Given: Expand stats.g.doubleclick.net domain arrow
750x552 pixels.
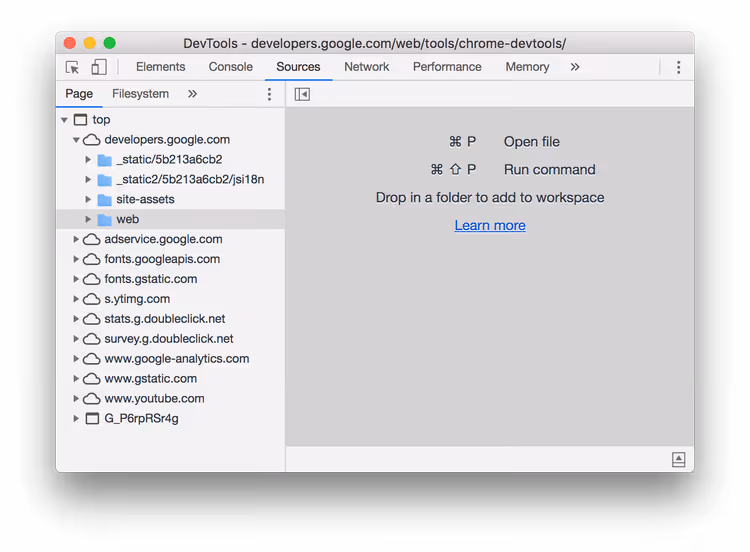Looking at the screenshot, I should point(76,319).
